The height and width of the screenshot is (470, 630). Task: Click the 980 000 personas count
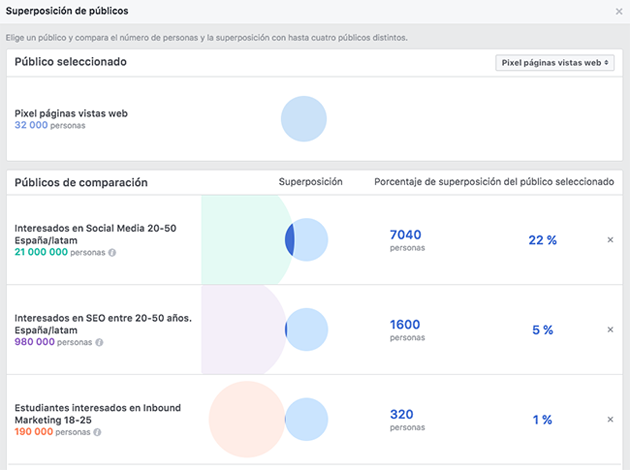(x=53, y=342)
